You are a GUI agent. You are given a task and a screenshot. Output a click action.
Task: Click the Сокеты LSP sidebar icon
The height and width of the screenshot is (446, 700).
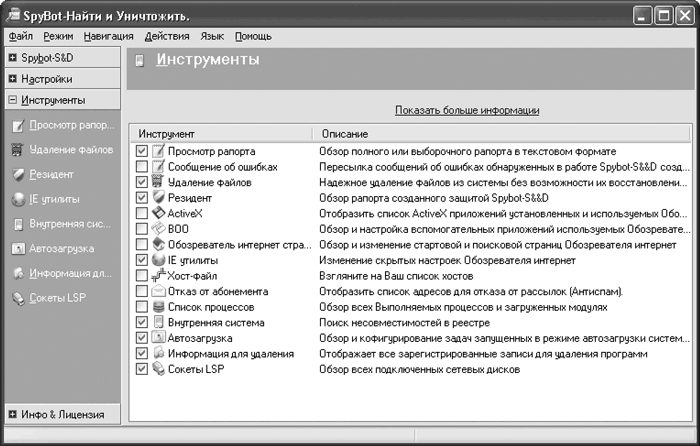pos(18,298)
